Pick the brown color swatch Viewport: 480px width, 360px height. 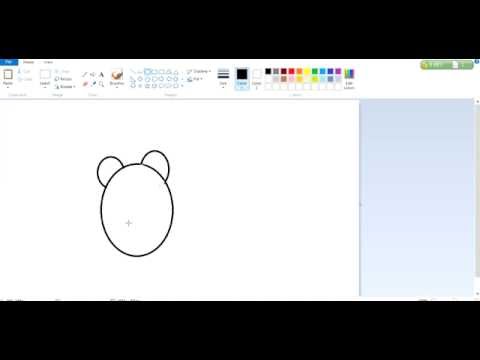tap(284, 79)
